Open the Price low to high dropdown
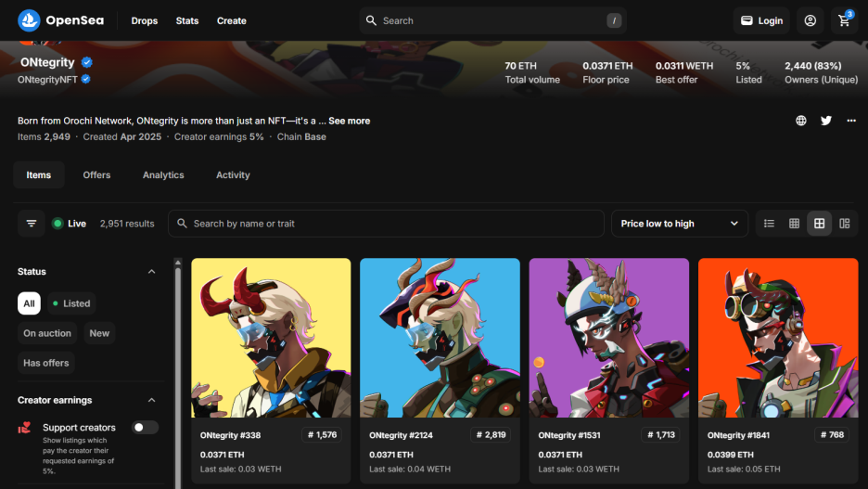Screen dimensions: 868x489 [680, 224]
